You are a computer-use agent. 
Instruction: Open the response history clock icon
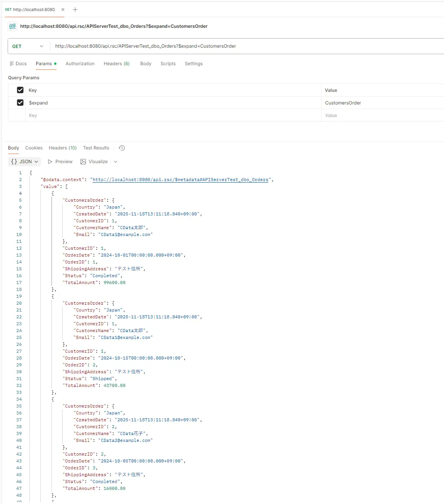pyautogui.click(x=122, y=148)
